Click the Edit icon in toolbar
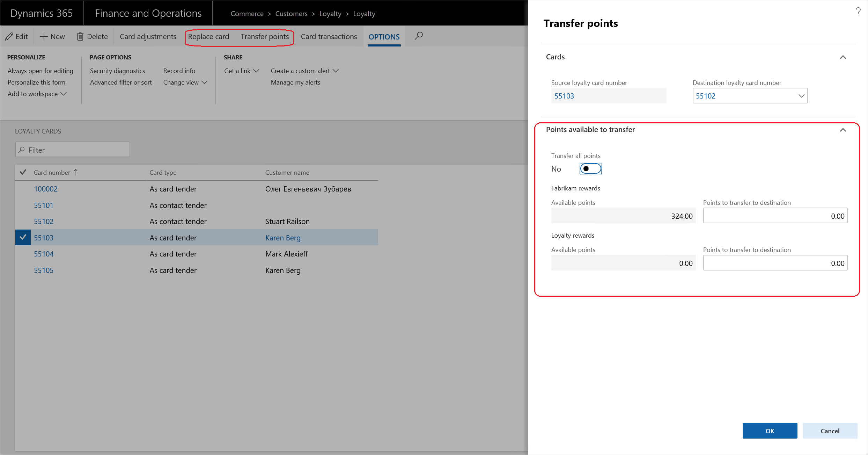 (17, 36)
